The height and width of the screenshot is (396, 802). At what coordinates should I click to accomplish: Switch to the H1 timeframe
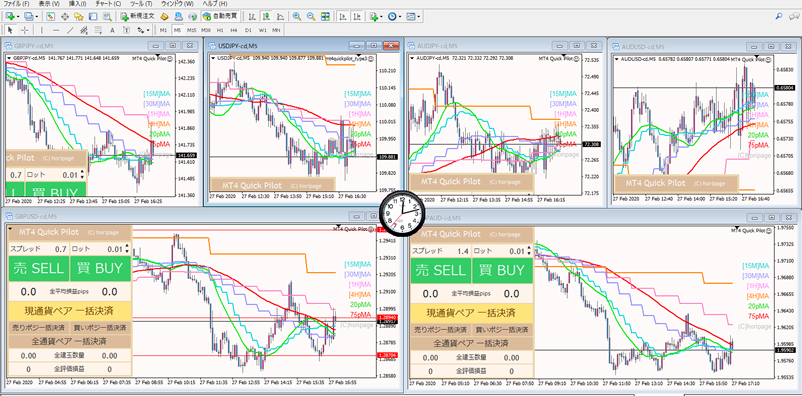[220, 30]
